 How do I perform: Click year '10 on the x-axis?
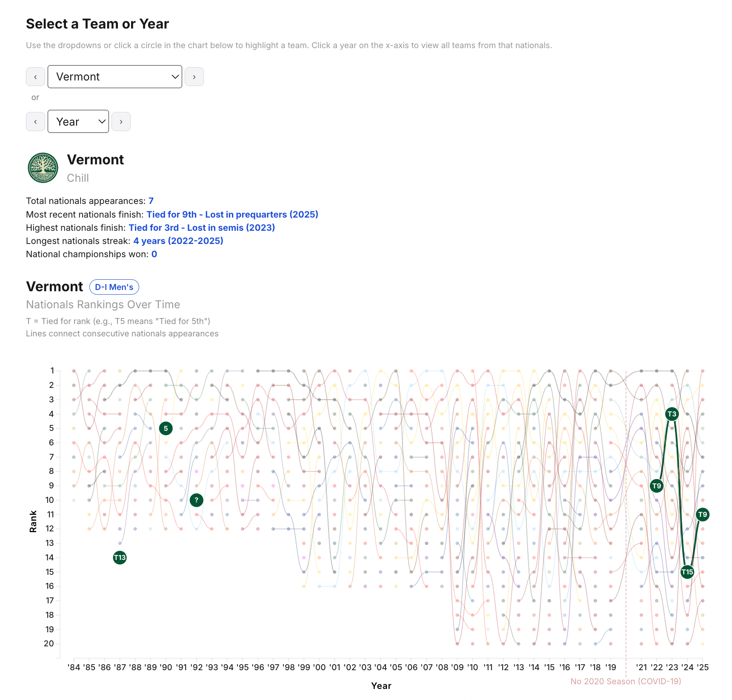coord(472,667)
